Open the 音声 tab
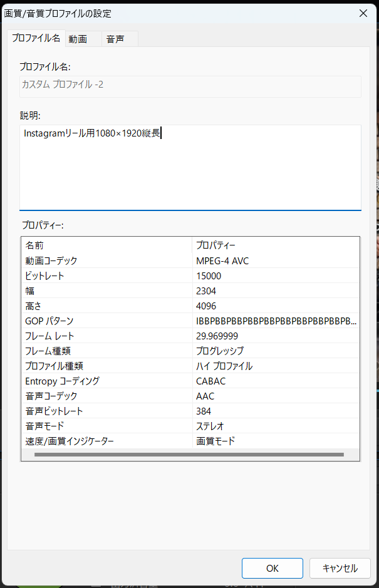The image size is (379, 588). click(x=120, y=39)
